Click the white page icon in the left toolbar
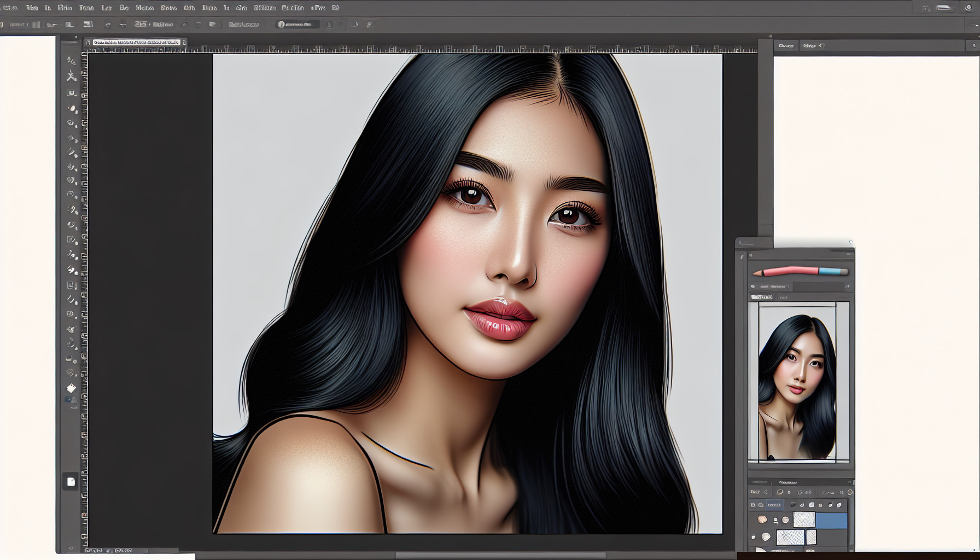This screenshot has width=980, height=560. (x=71, y=481)
